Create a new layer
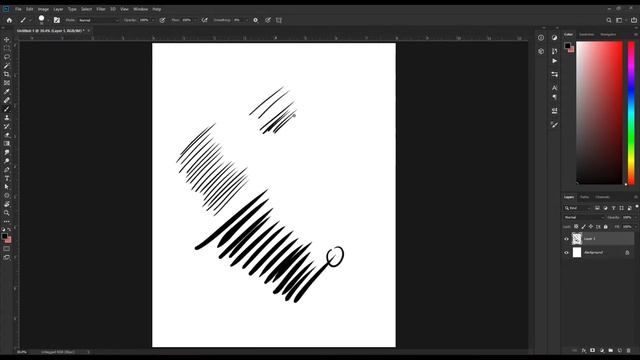Image resolution: width=640 pixels, height=360 pixels. [619, 350]
